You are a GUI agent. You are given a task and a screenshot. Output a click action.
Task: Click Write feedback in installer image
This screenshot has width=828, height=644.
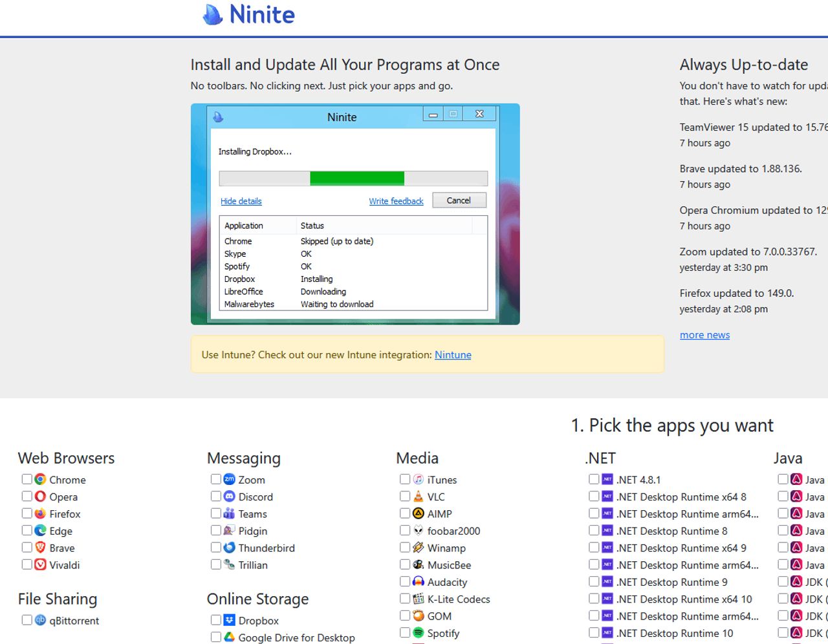point(396,201)
